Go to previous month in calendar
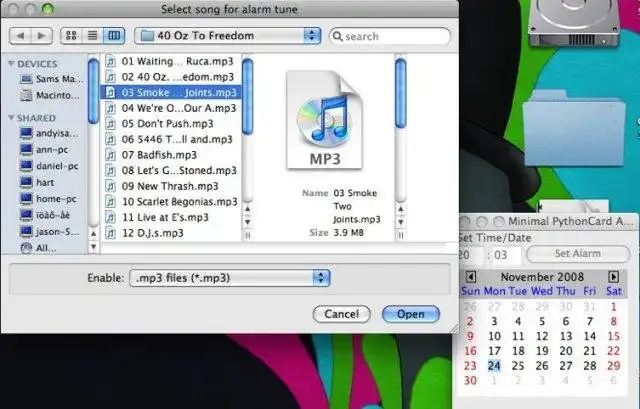 pyautogui.click(x=471, y=277)
